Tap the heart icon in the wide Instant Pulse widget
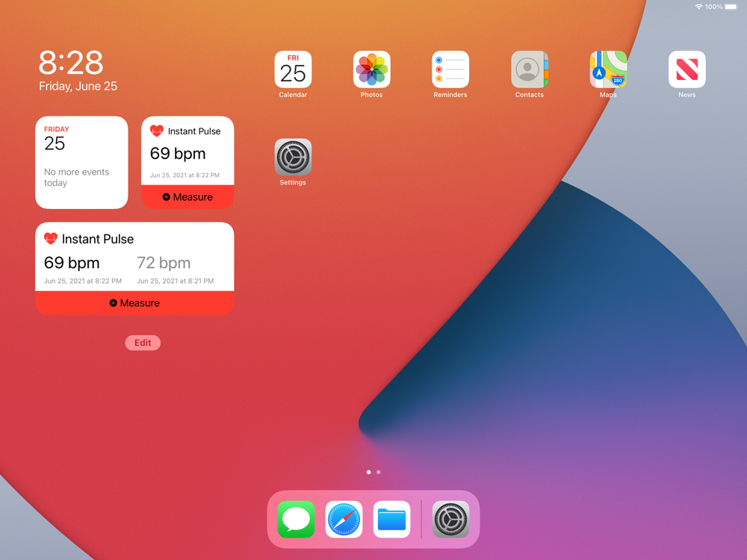The height and width of the screenshot is (560, 747). [x=51, y=238]
